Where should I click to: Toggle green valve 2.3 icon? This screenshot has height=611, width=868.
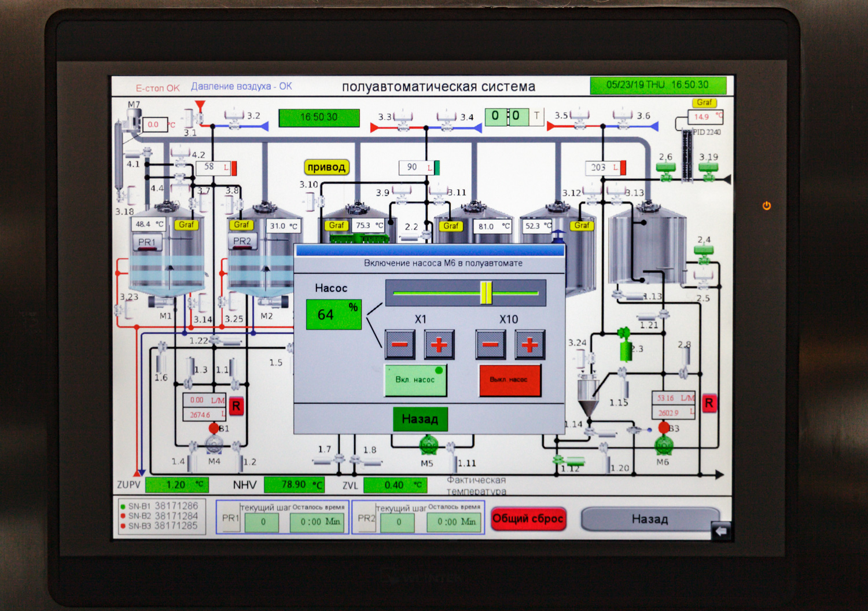[x=624, y=344]
